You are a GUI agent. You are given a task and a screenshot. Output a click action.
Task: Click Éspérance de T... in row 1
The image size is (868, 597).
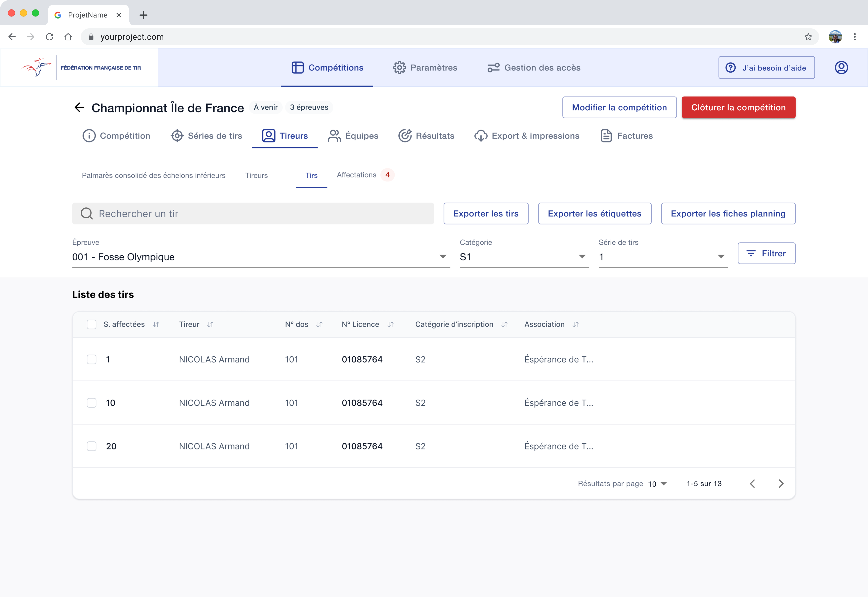tap(559, 359)
